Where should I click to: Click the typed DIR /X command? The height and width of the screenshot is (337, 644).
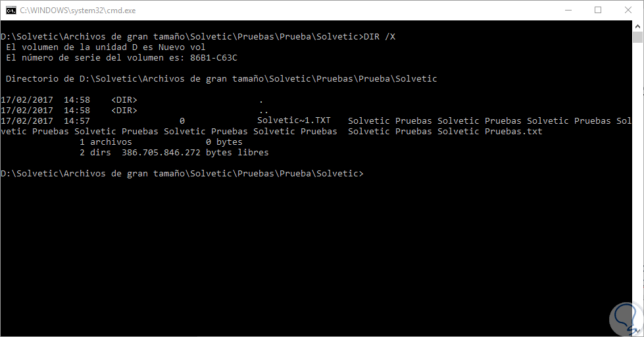[380, 37]
